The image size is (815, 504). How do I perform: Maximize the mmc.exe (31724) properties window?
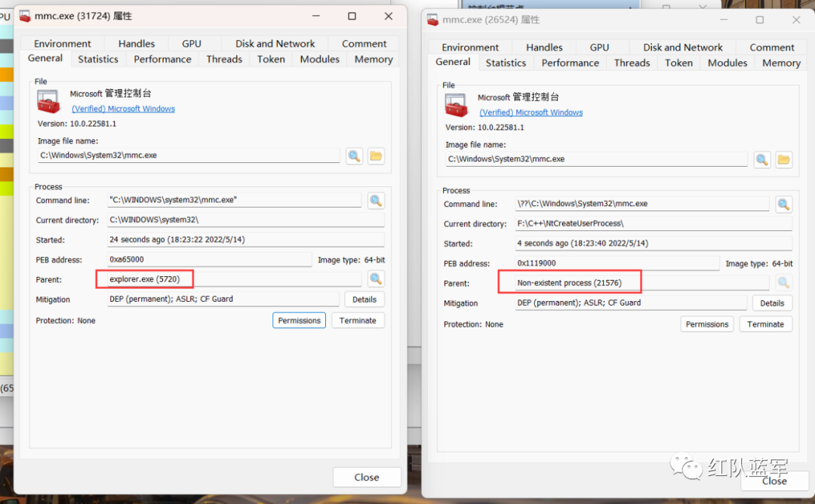[352, 16]
